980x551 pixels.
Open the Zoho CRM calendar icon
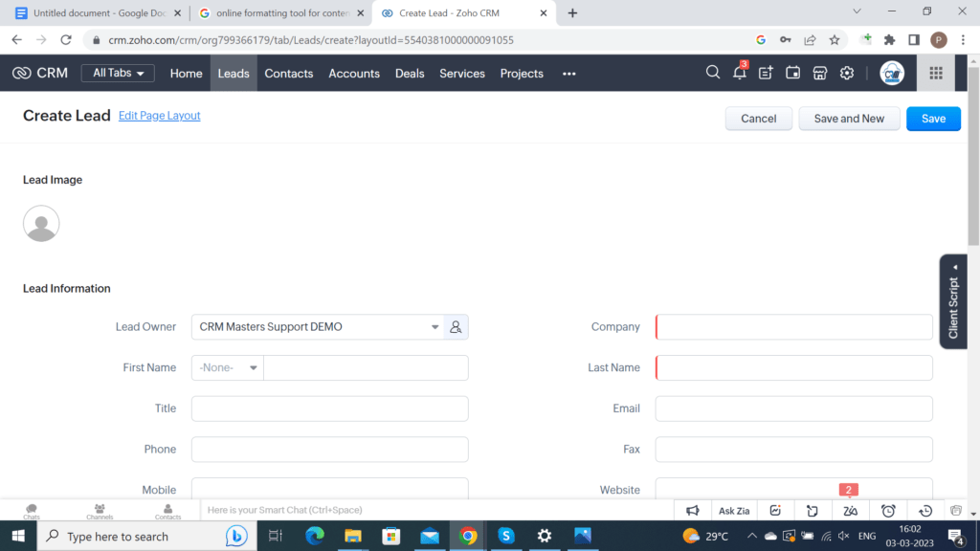click(x=792, y=73)
